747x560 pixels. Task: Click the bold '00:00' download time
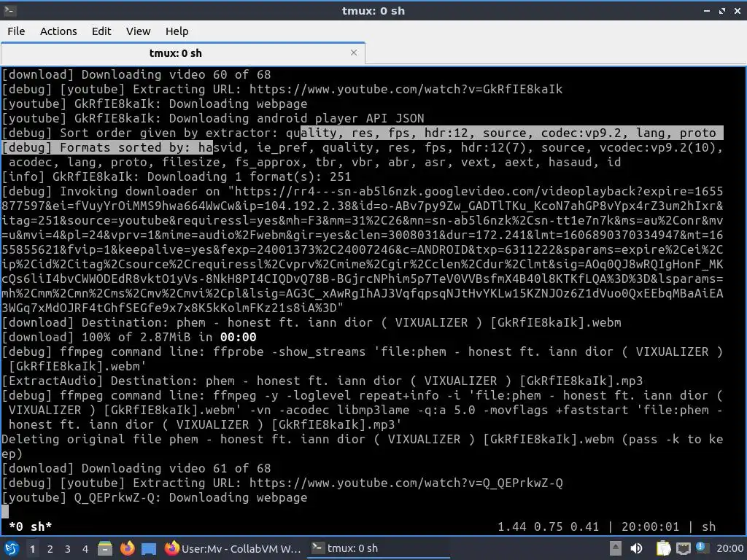(x=239, y=337)
